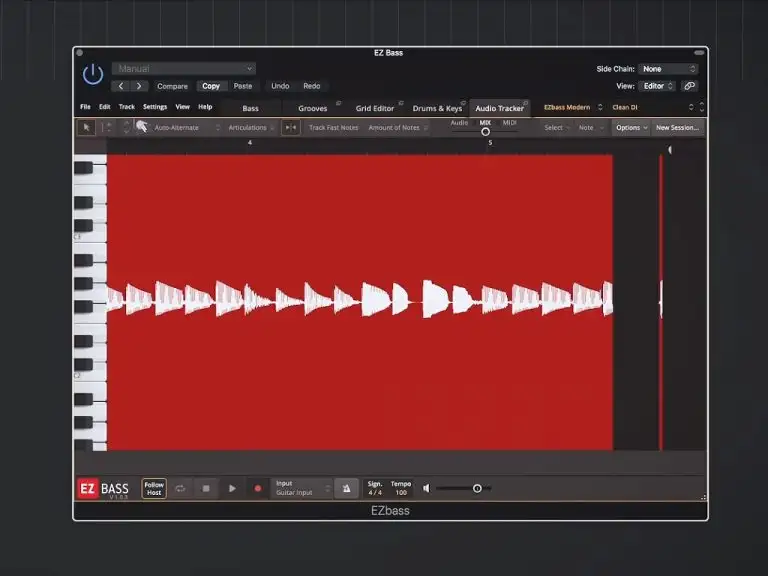Click the play transport button

point(232,488)
